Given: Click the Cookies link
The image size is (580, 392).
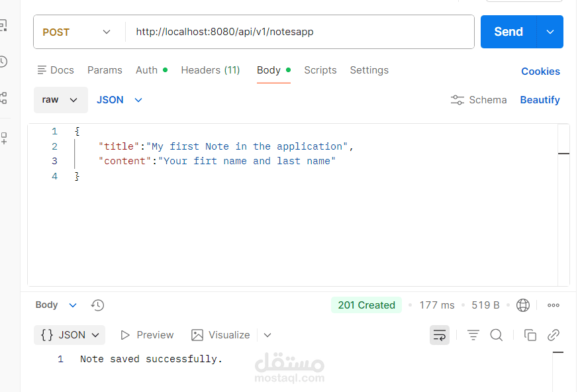Looking at the screenshot, I should coord(540,72).
